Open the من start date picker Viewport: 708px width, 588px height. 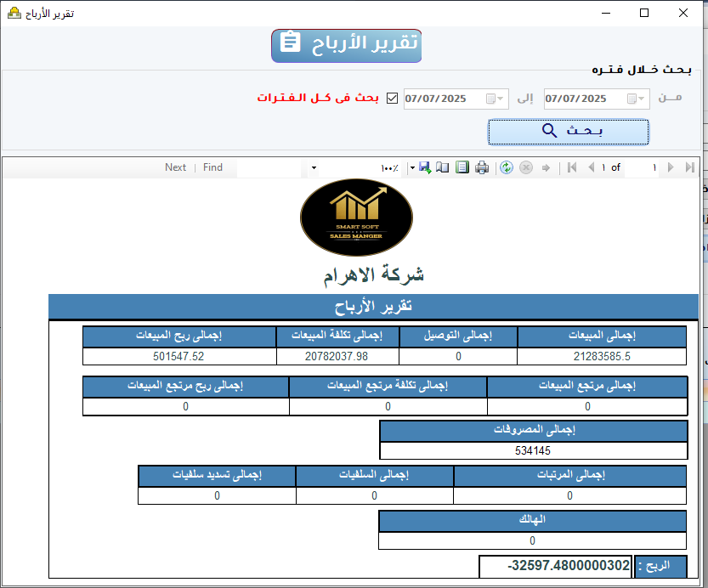(x=639, y=98)
